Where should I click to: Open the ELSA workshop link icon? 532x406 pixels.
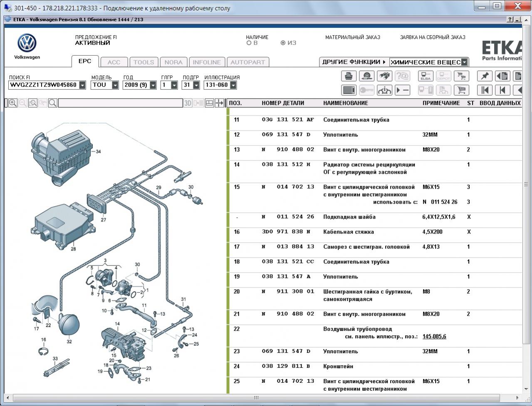tap(426, 76)
